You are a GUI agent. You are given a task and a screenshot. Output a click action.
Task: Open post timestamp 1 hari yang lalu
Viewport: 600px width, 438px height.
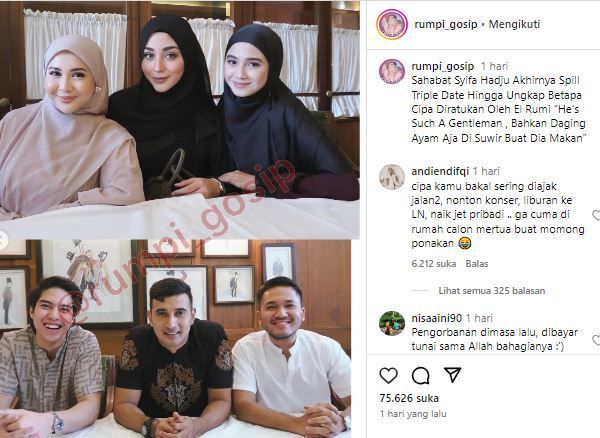pyautogui.click(x=413, y=414)
